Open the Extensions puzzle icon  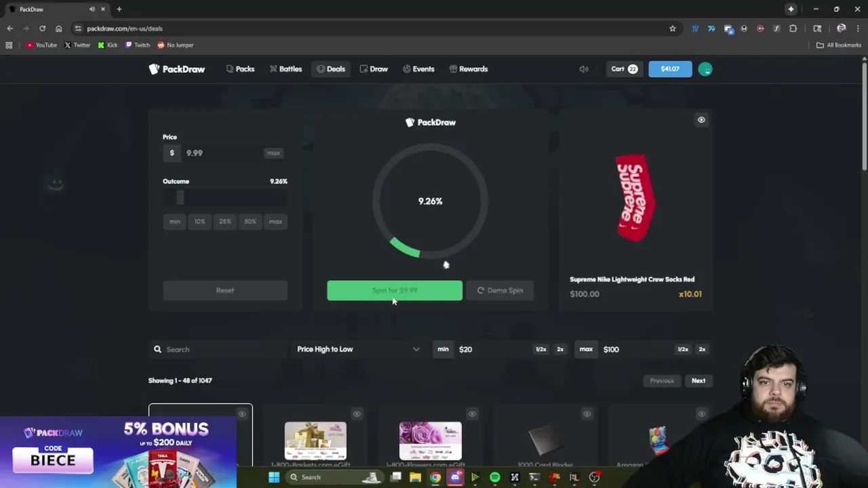(x=793, y=28)
